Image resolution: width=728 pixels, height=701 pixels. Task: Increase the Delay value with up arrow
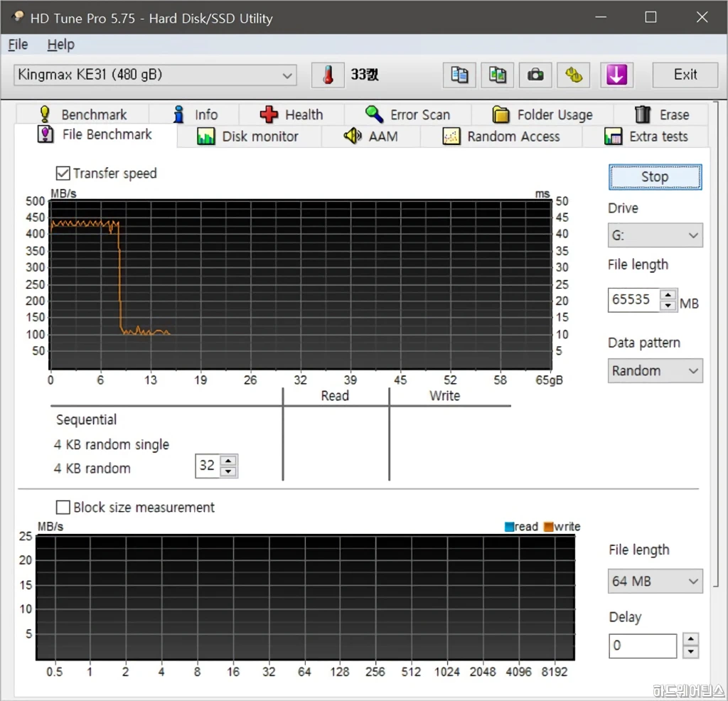pos(690,640)
